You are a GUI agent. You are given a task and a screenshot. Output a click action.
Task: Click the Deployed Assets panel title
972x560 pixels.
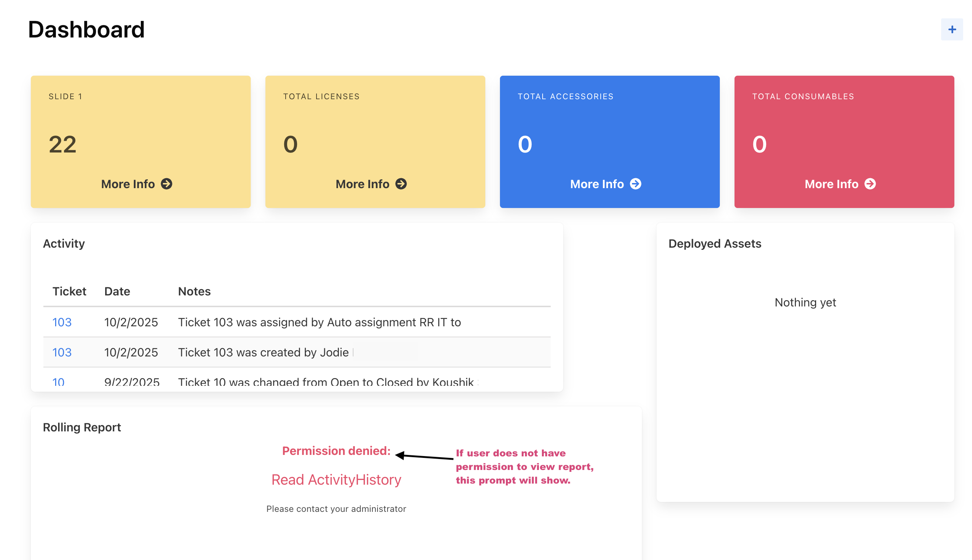tap(715, 244)
